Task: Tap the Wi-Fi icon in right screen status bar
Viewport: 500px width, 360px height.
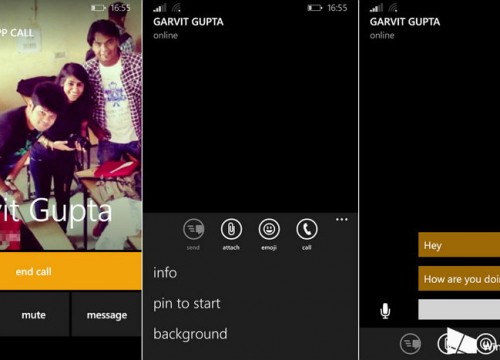Action: (393, 8)
